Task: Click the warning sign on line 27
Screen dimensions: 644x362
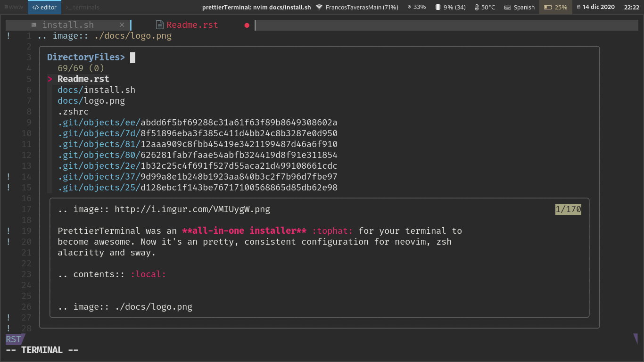Action: [x=8, y=318]
